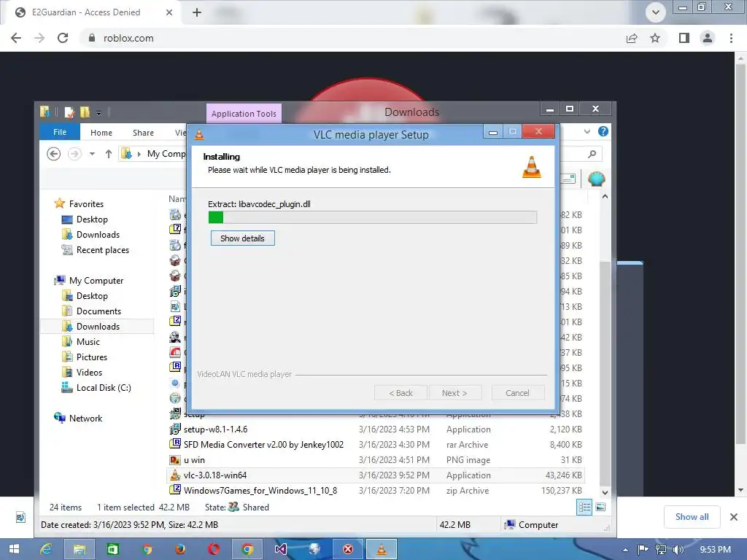The image size is (747, 560).
Task: Open recent locations dropdown in Explorer
Action: point(92,154)
